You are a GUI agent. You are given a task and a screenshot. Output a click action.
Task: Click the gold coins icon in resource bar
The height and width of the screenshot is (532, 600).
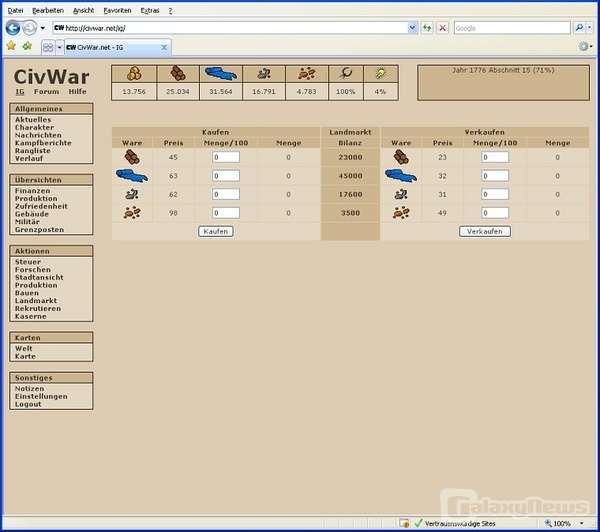133,73
